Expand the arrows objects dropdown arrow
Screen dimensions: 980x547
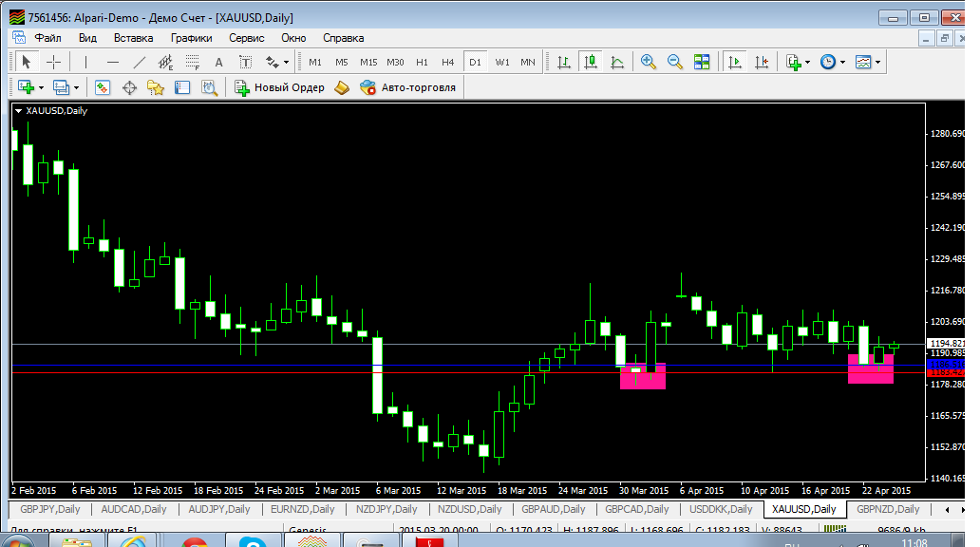click(x=286, y=62)
